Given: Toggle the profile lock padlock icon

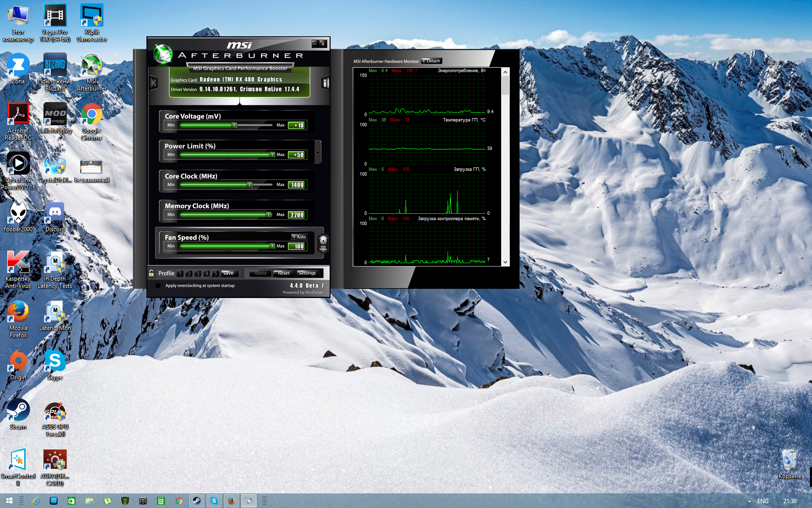Looking at the screenshot, I should point(151,273).
